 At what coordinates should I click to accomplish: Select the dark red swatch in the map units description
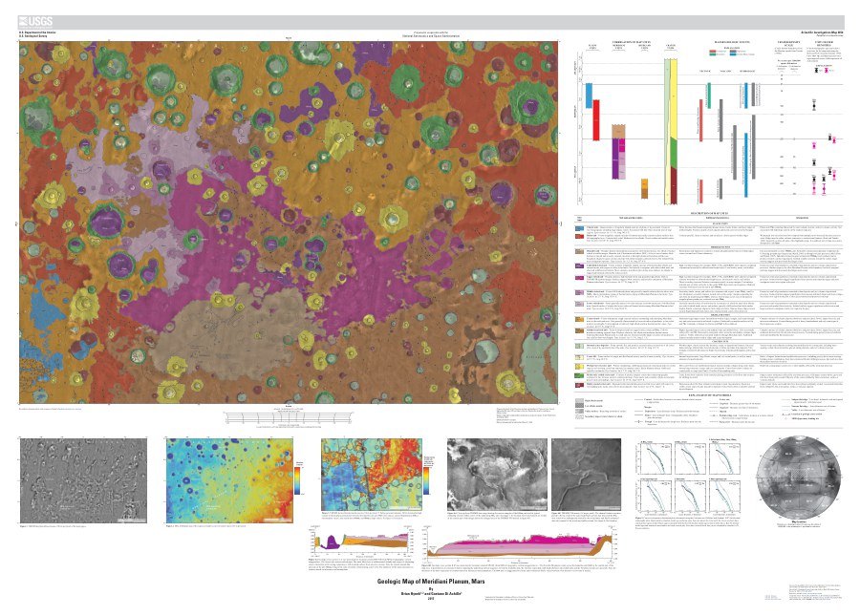pos(579,384)
